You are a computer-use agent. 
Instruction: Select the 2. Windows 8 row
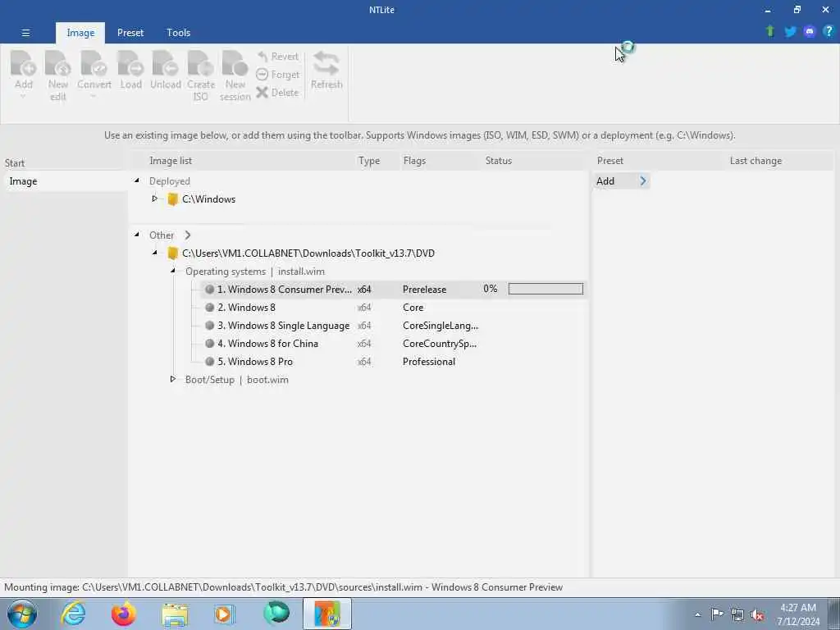394,308
